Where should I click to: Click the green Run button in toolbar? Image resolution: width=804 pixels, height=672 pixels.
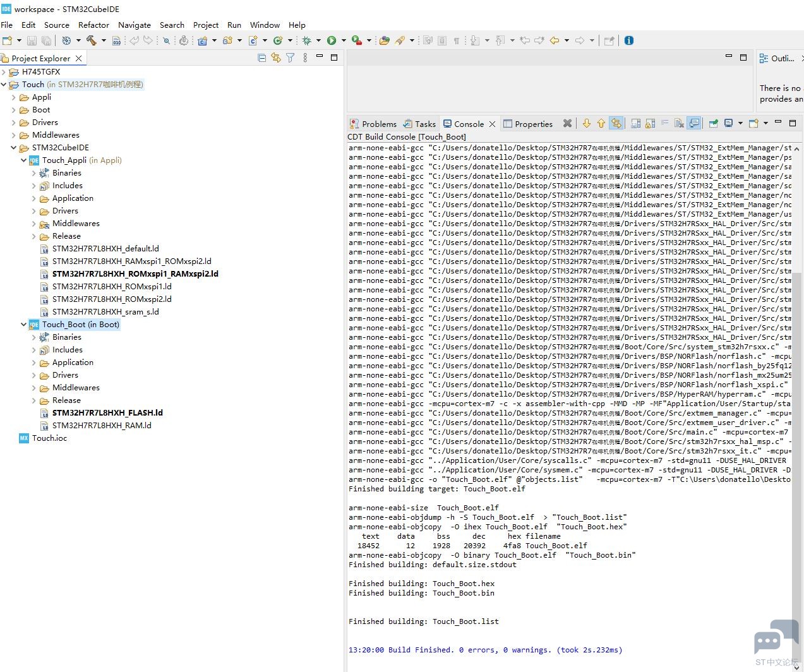point(332,40)
